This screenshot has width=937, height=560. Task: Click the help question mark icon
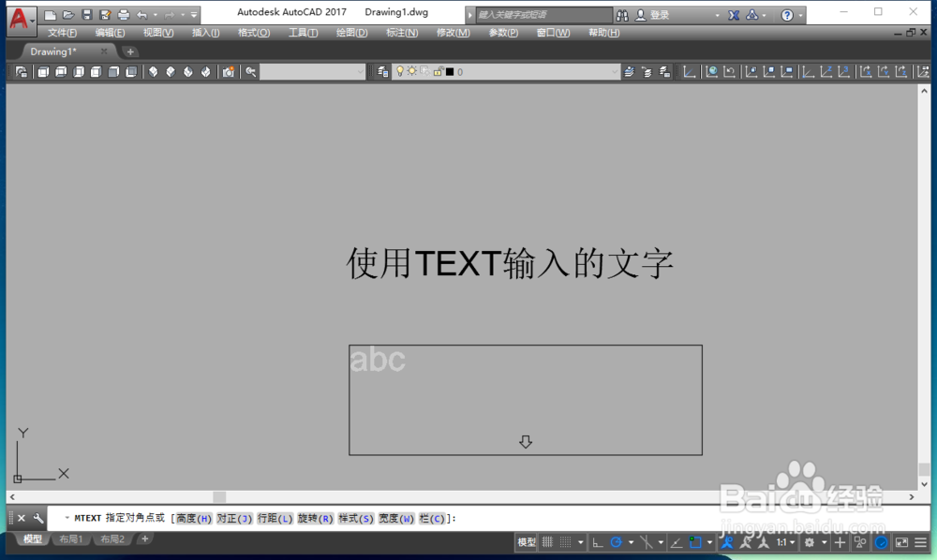point(787,15)
